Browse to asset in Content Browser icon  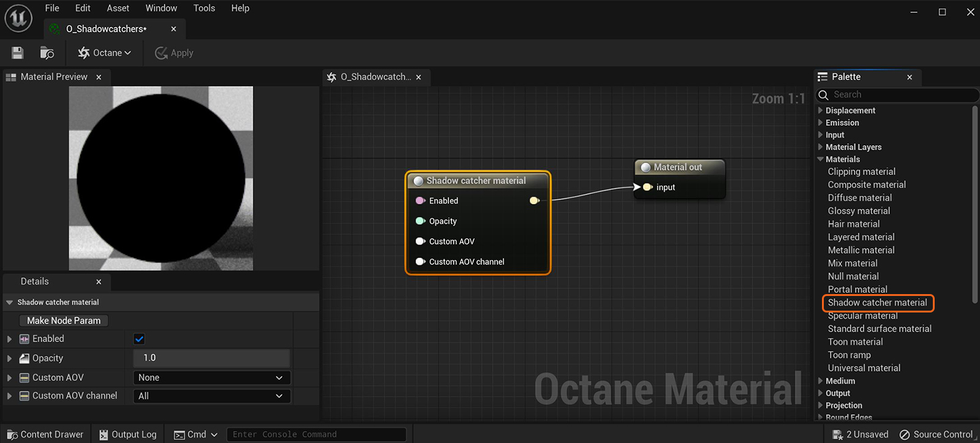(x=47, y=53)
